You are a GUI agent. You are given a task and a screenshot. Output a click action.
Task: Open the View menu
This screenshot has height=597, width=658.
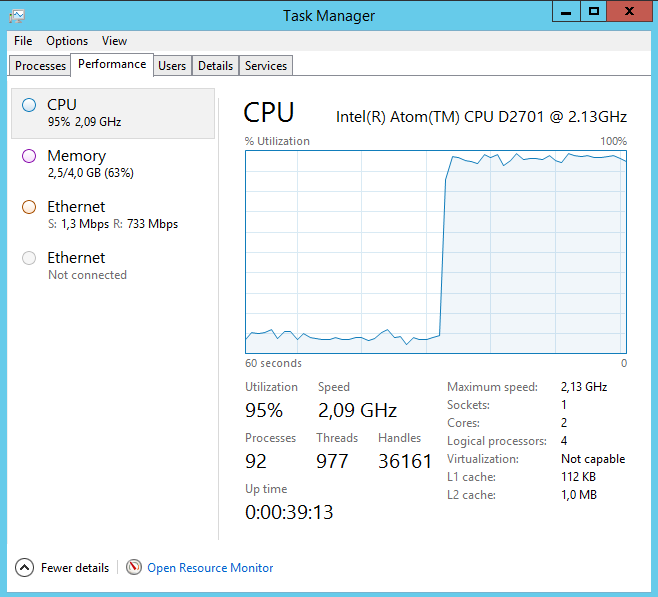pyautogui.click(x=114, y=41)
